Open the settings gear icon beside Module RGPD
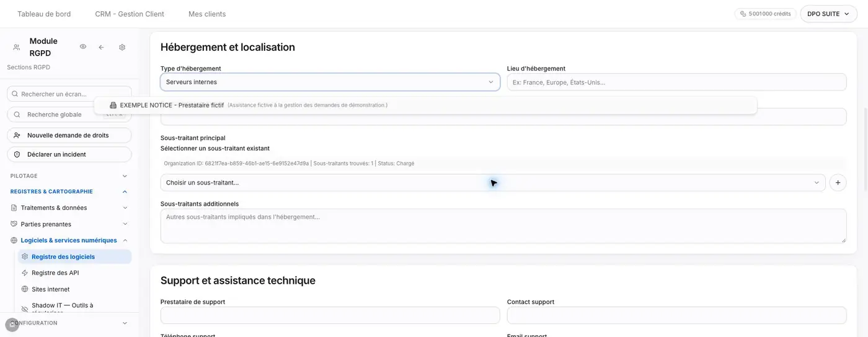 click(122, 47)
